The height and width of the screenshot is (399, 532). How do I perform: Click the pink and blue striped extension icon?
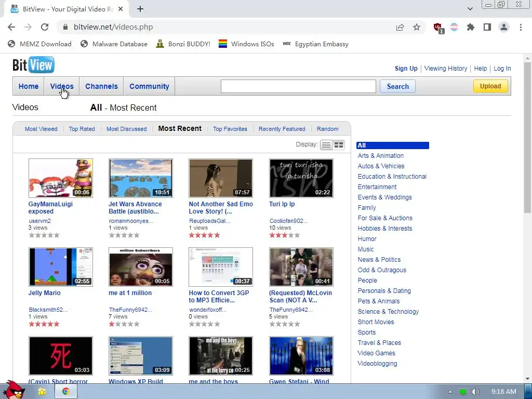tap(454, 27)
